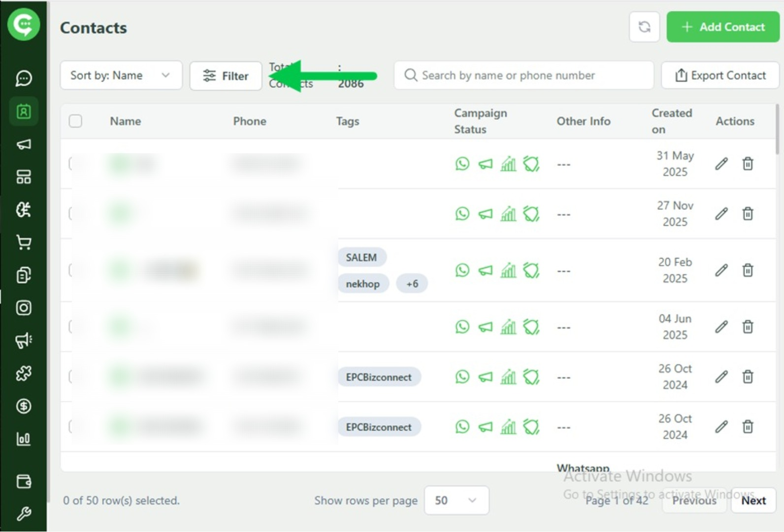Open the billing dollar sidebar icon
The image size is (784, 532).
(x=24, y=406)
